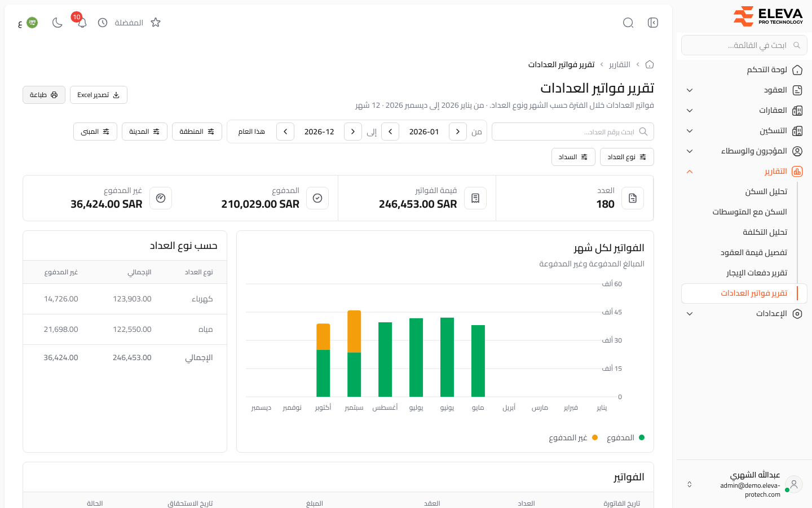This screenshot has width=812, height=508.
Task: Click the ELEVA Pro Technology logo
Action: [768, 16]
